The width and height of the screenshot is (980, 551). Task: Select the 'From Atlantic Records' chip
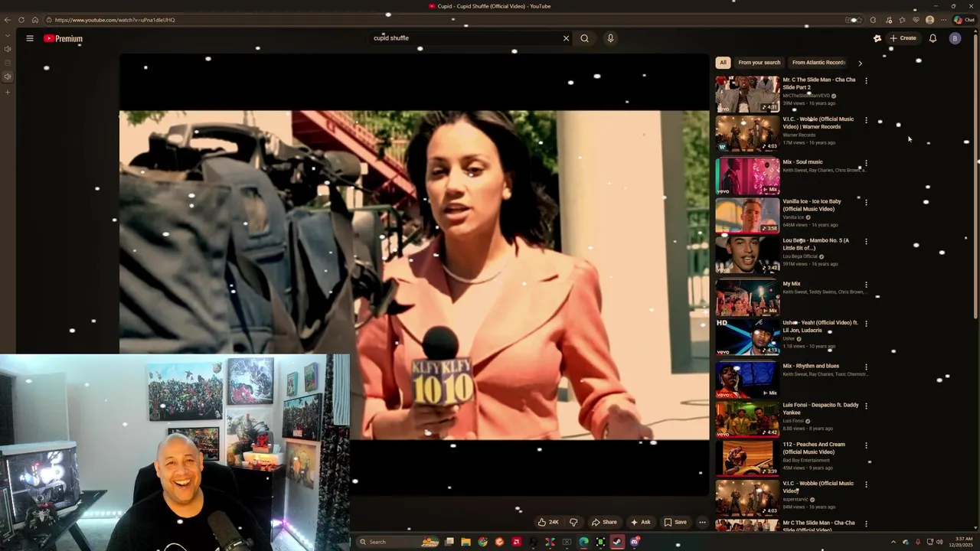[x=818, y=63]
